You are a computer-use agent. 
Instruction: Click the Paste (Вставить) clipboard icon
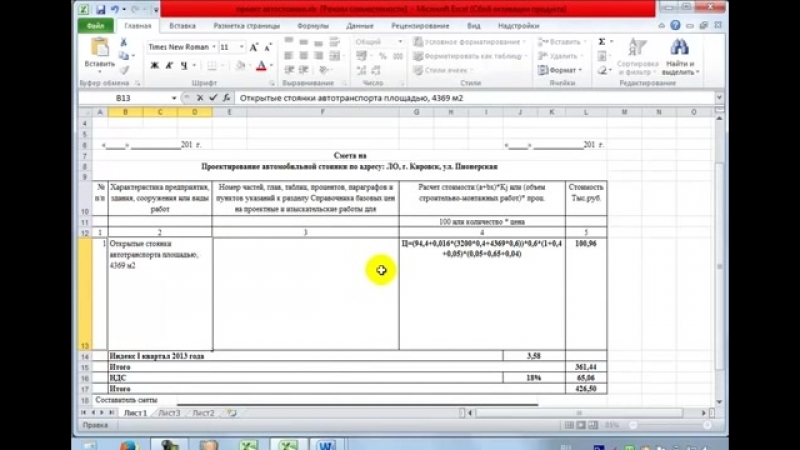pos(99,49)
